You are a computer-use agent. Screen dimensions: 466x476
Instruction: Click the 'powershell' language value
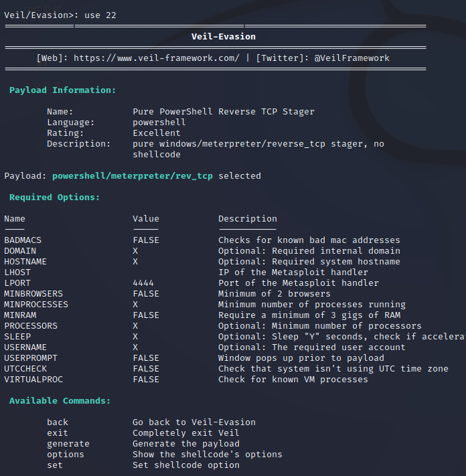coord(159,123)
